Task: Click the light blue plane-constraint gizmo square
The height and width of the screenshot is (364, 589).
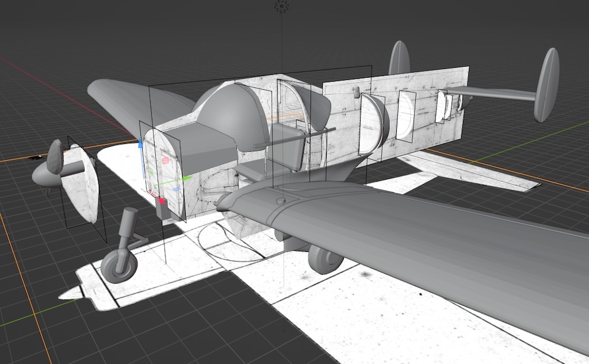Action: coord(178,190)
